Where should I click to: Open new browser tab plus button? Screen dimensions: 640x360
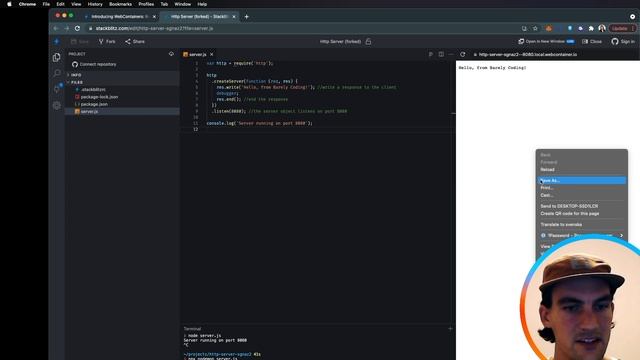247,17
